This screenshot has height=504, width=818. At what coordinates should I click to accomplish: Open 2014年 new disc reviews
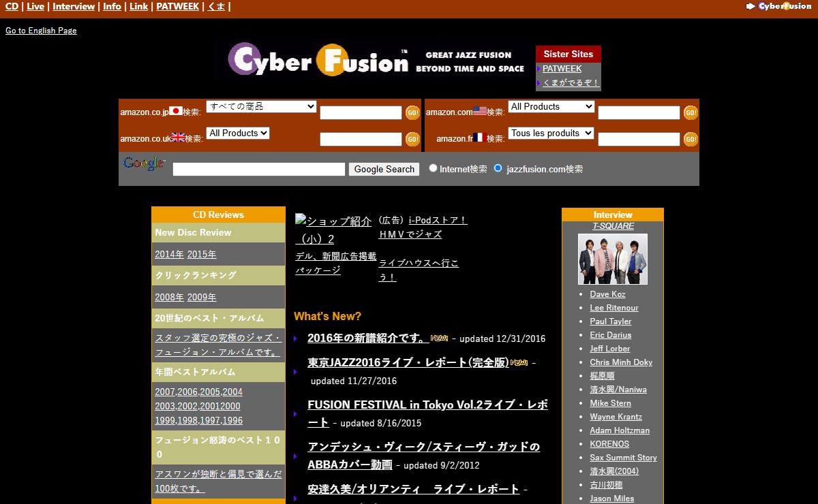(169, 254)
